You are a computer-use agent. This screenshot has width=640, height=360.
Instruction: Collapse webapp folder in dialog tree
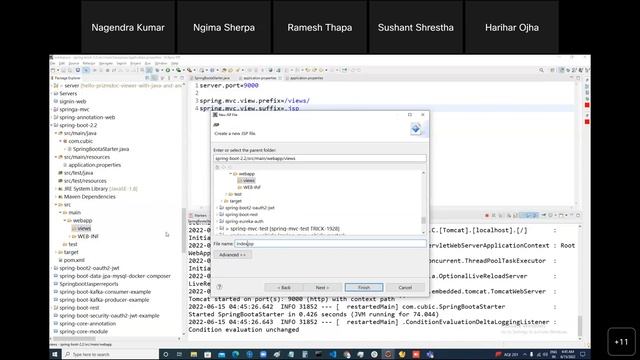[x=231, y=174]
